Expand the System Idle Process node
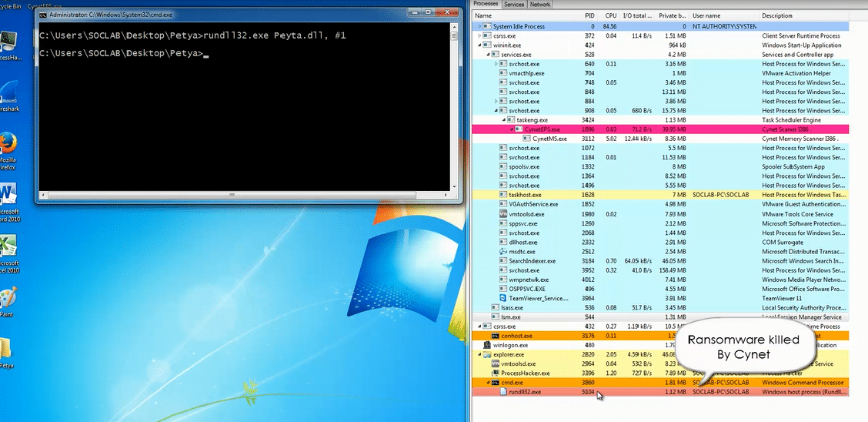This screenshot has width=868, height=422. pyautogui.click(x=480, y=27)
